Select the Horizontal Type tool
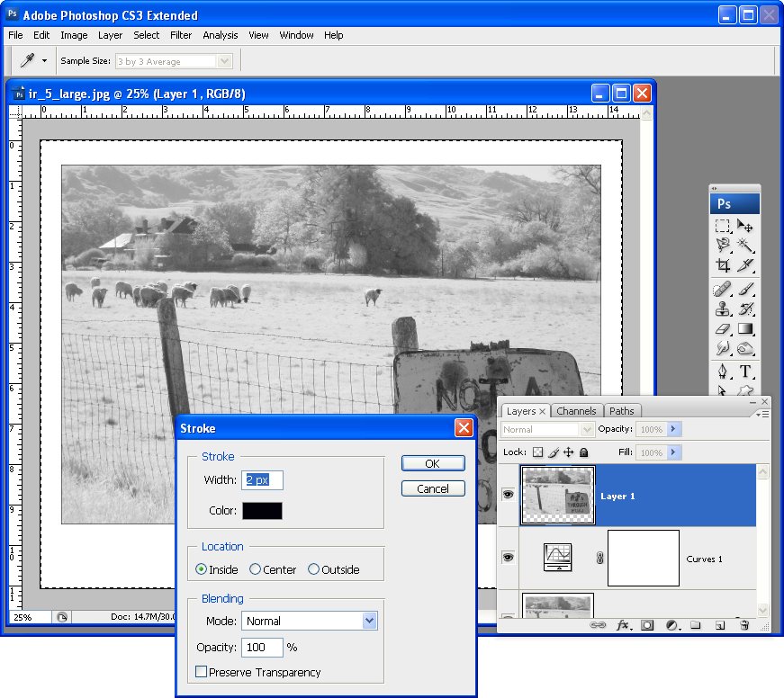 tap(745, 371)
